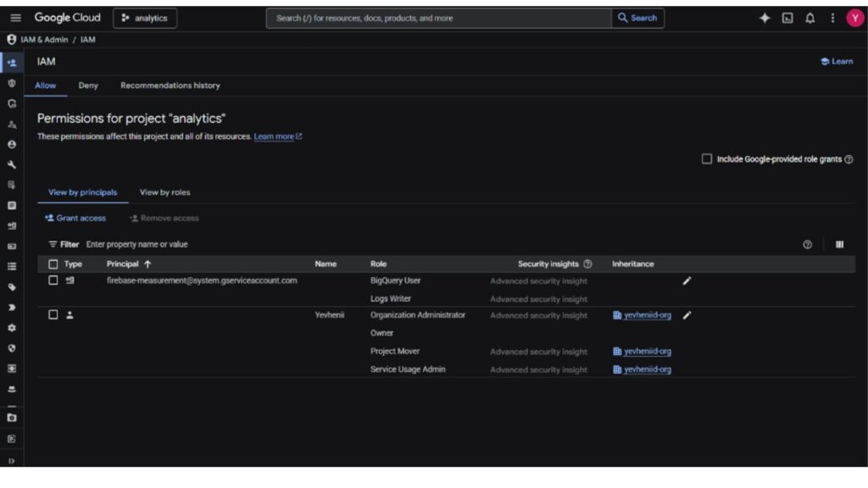Viewport: 868px width, 488px height.
Task: Toggle Include Google-provided role grants checkbox
Action: coord(707,159)
